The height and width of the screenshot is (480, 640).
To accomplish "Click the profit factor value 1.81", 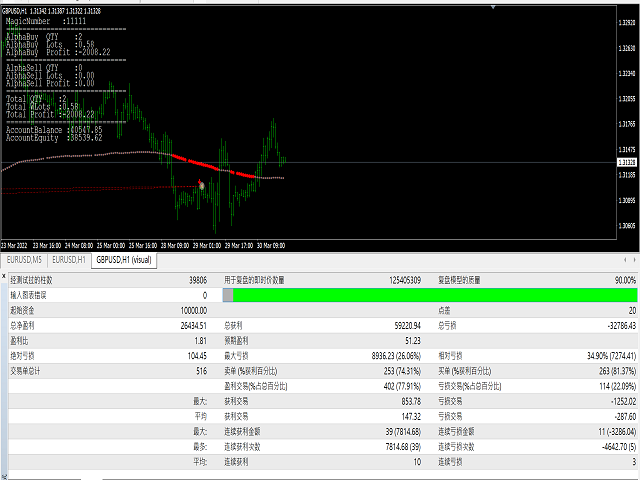I will tap(201, 341).
